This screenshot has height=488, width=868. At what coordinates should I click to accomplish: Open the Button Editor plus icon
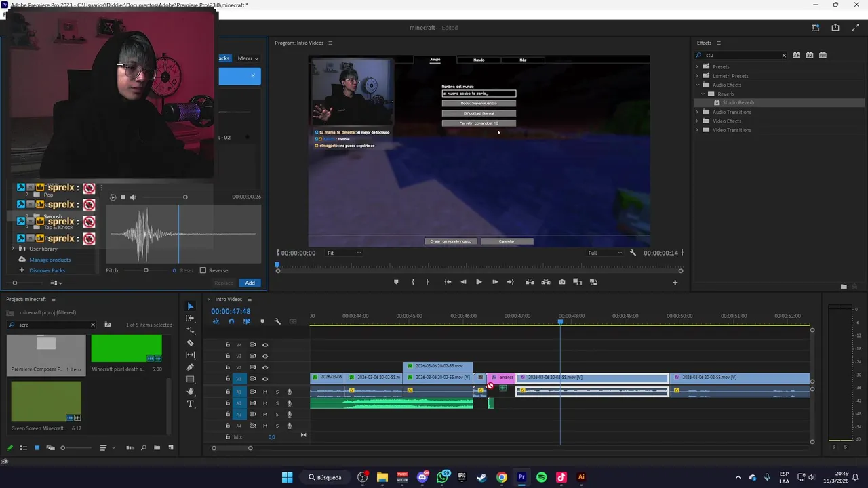[x=675, y=283]
